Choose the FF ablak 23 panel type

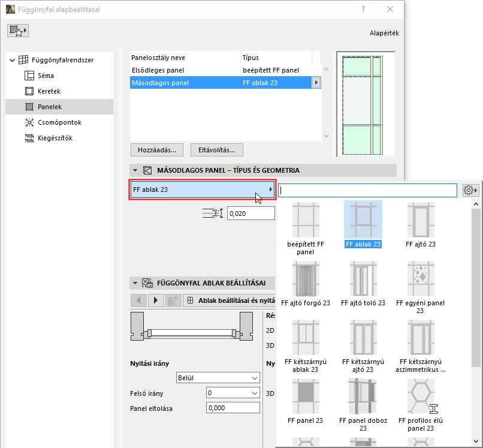(363, 225)
